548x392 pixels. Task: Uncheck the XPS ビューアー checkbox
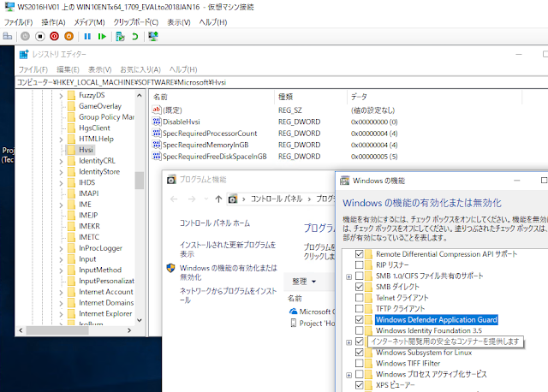[x=359, y=385]
